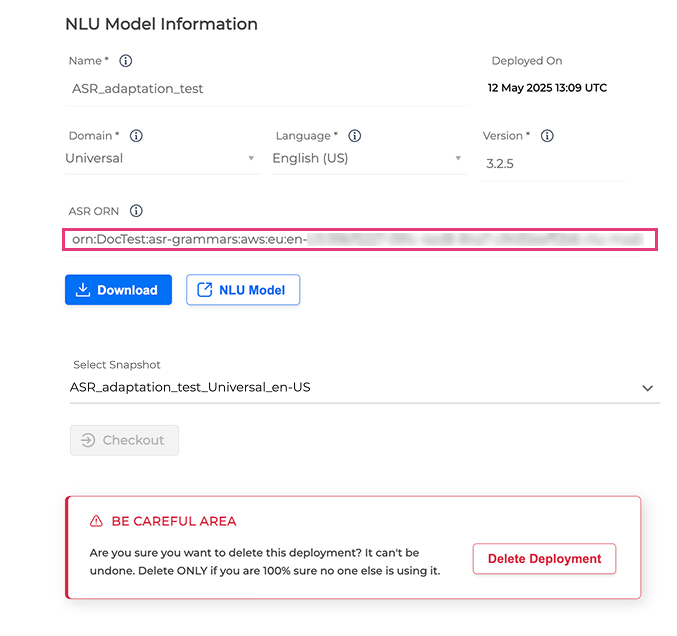Open the Language dropdown showing English (US)

[369, 158]
